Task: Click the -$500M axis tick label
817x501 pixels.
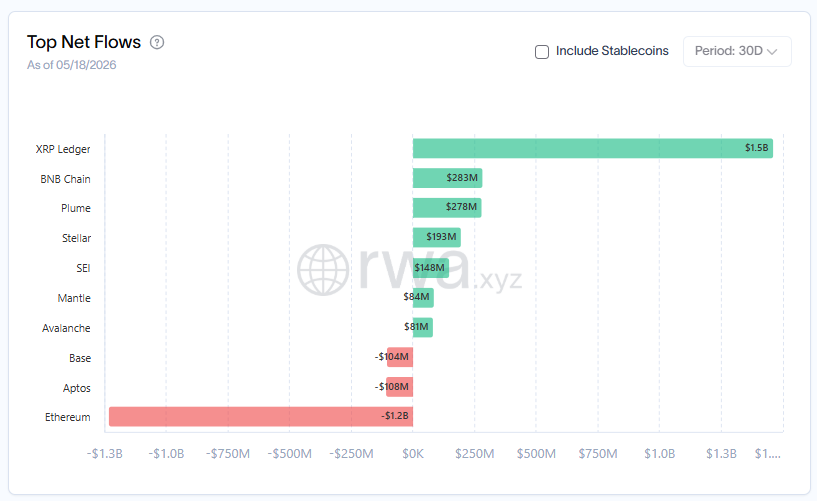Action: pos(290,454)
